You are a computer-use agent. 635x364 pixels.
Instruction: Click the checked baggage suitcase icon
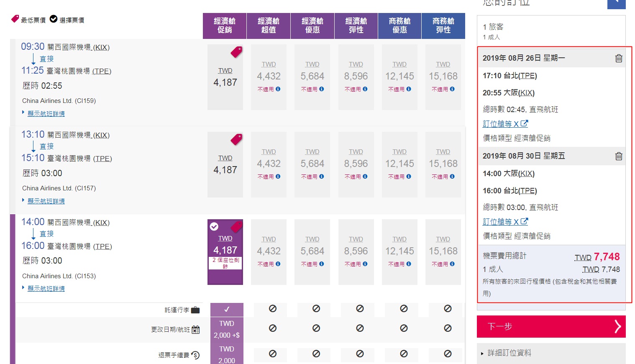195,310
